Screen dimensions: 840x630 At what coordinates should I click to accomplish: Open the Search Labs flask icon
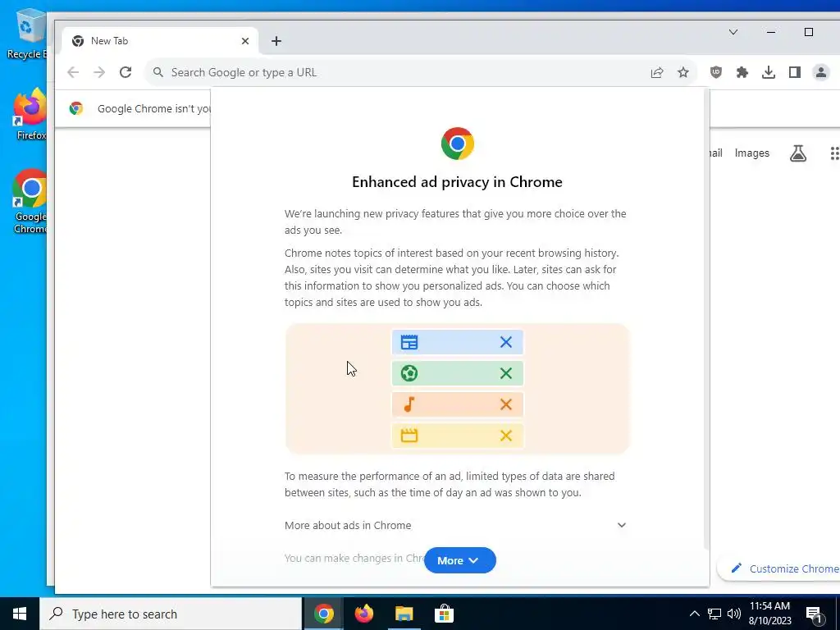pos(797,153)
